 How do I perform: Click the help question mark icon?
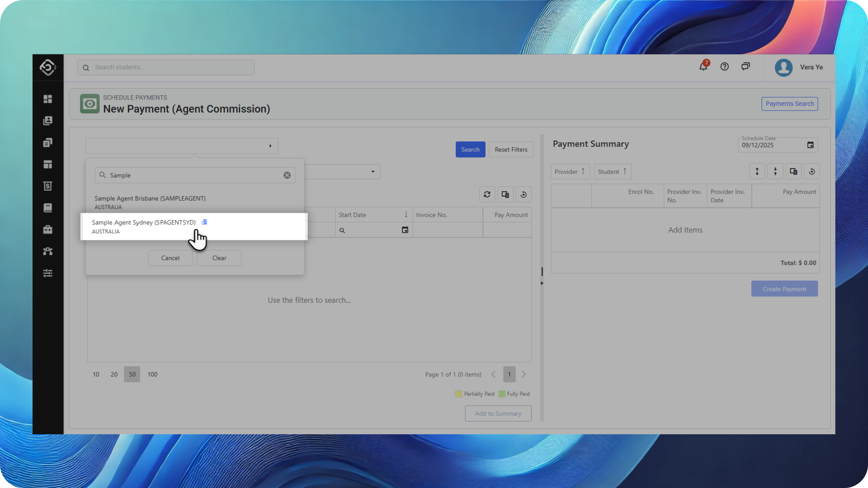(724, 67)
